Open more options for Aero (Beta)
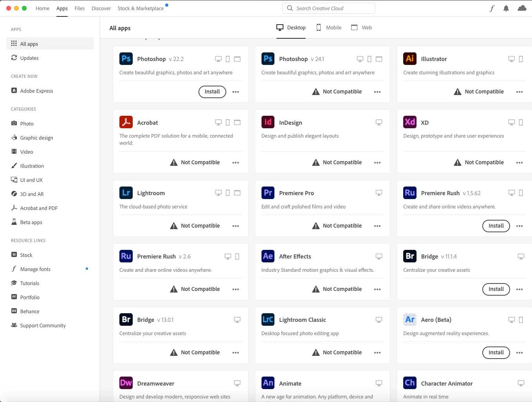 (519, 353)
